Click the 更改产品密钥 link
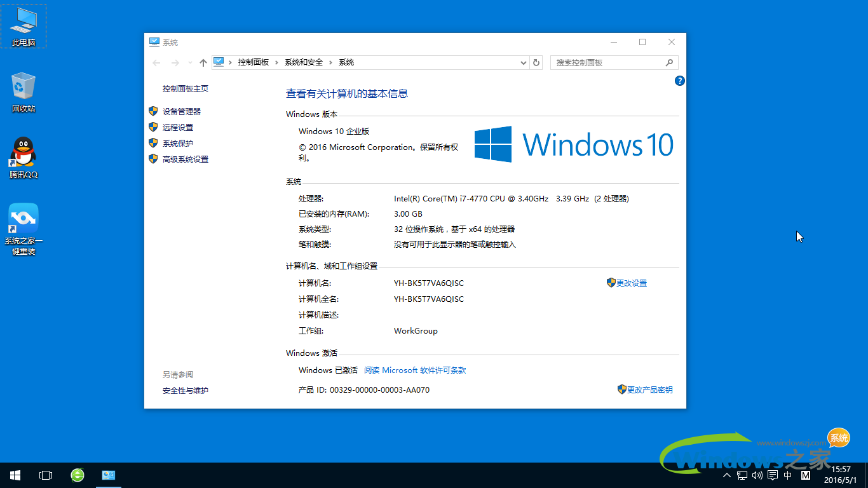The width and height of the screenshot is (868, 488). point(649,390)
